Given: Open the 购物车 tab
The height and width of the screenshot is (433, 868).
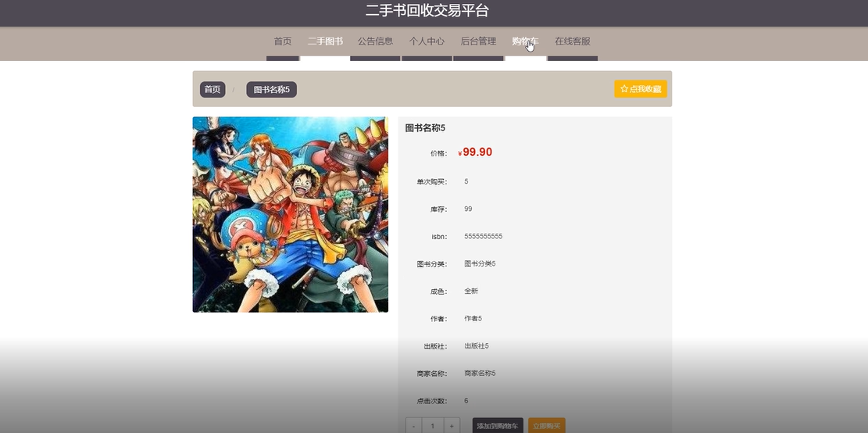Looking at the screenshot, I should tap(525, 41).
